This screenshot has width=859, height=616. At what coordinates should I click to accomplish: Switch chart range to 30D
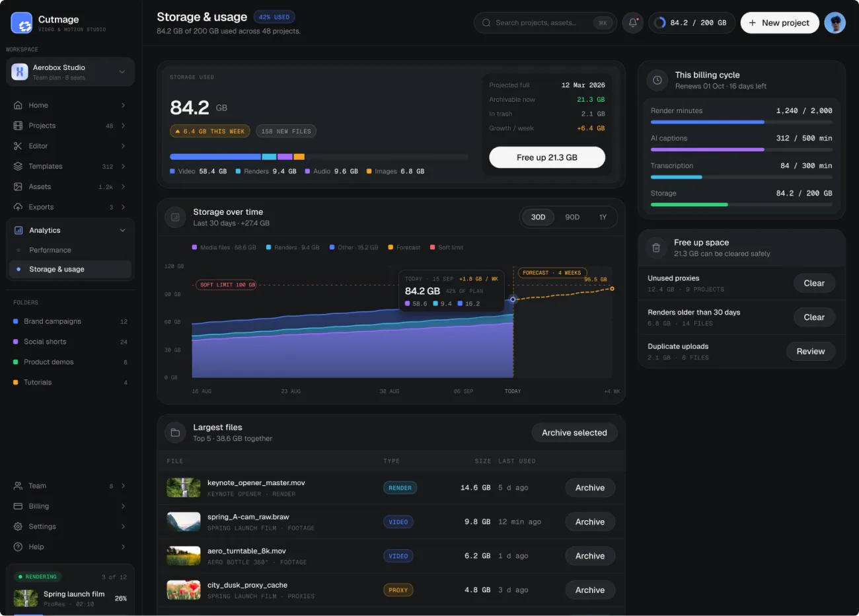coord(539,217)
